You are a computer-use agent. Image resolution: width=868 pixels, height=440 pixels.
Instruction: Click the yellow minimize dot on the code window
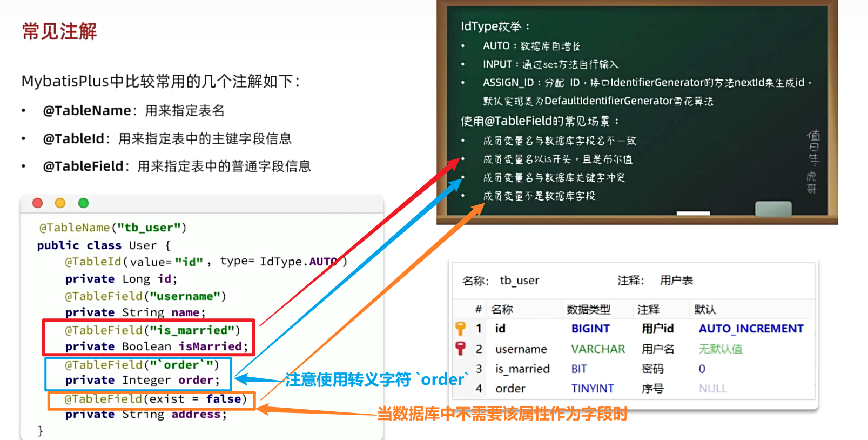(x=60, y=203)
